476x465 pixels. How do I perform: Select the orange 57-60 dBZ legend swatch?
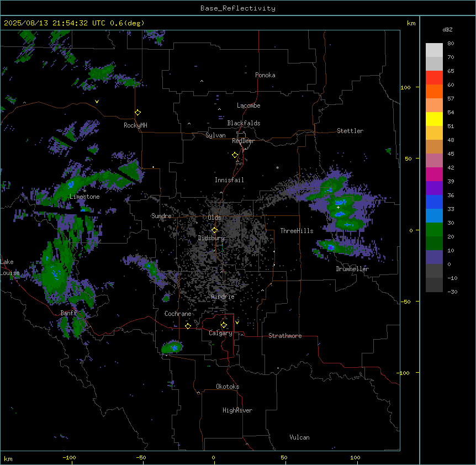pos(434,91)
